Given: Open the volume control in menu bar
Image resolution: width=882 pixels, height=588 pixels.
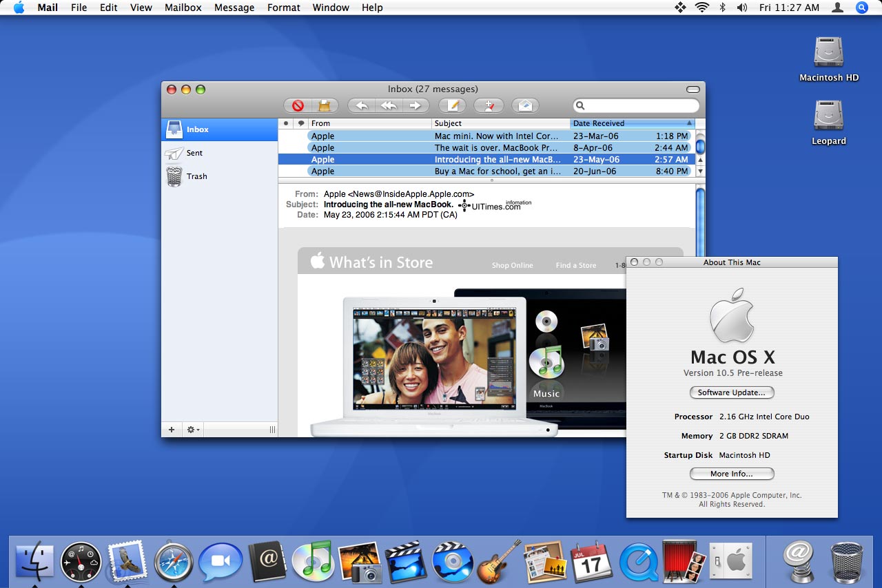Looking at the screenshot, I should [x=741, y=8].
